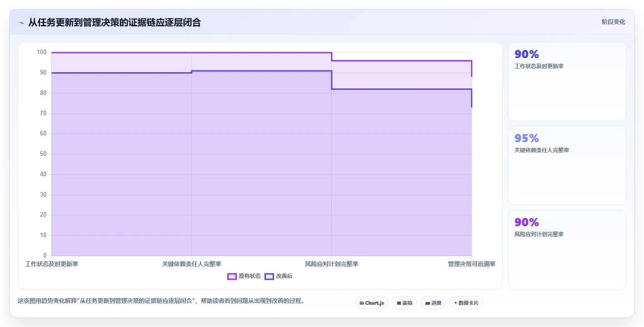644x327 pixels.
Task: Click the x-axis label 关键依赖责任人完整率
Action: [192, 264]
